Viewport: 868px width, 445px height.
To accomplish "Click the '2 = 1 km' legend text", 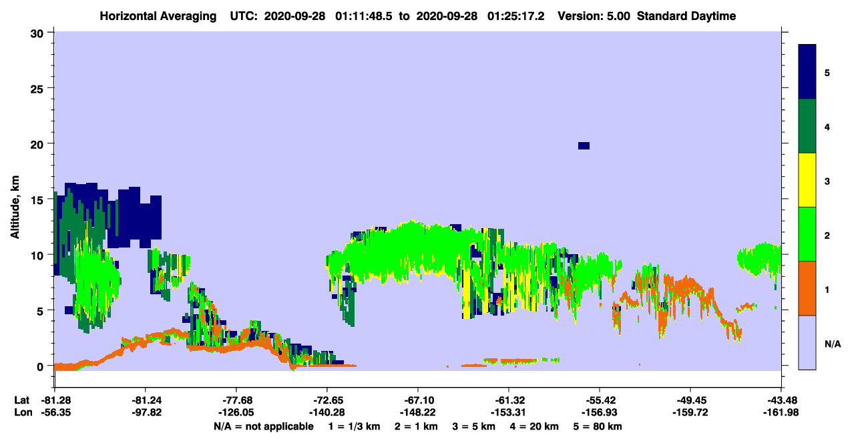I will (x=415, y=426).
